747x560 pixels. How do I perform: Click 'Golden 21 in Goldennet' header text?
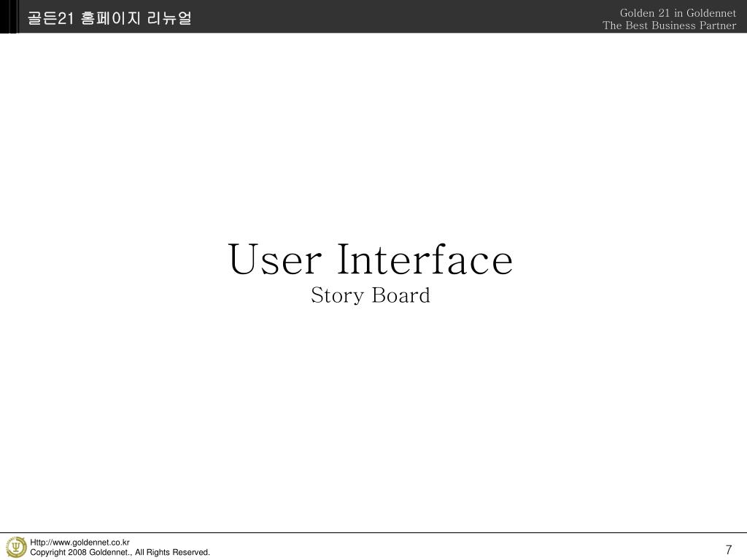[x=678, y=13]
